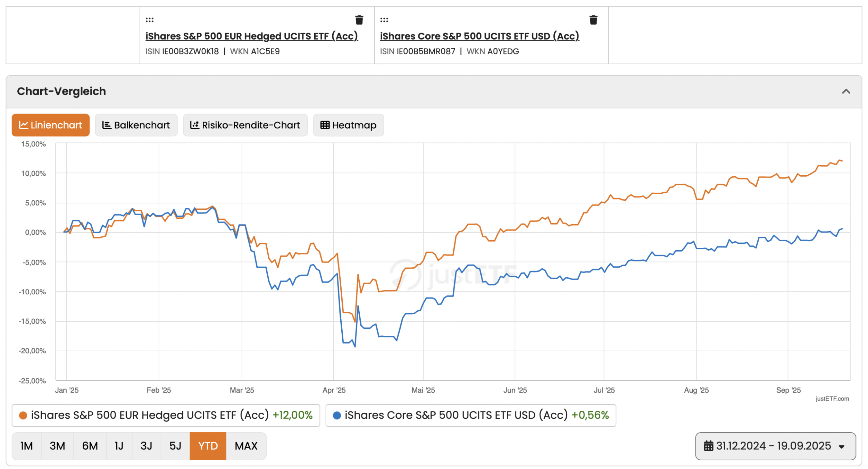This screenshot has height=469, width=868.
Task: Delete the EUR Hedged ETF via its trash icon
Action: (359, 20)
